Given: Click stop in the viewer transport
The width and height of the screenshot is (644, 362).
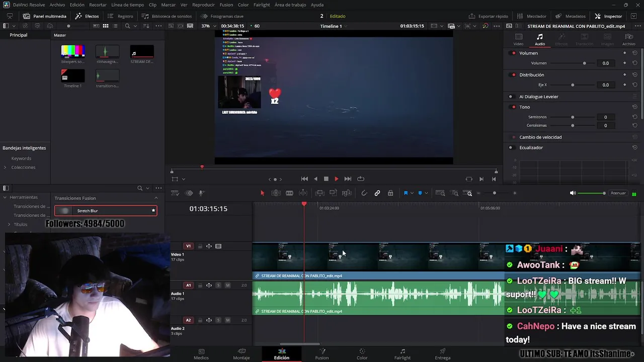Looking at the screenshot, I should 326,179.
